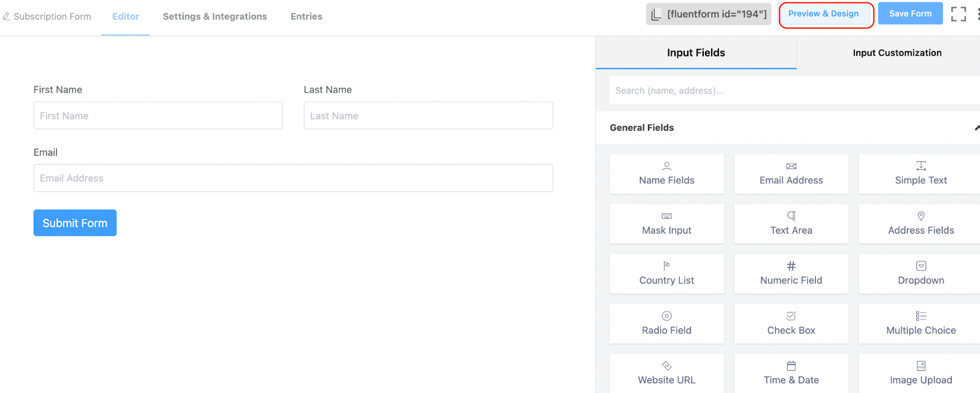Add the Name Fields input

pyautogui.click(x=666, y=174)
